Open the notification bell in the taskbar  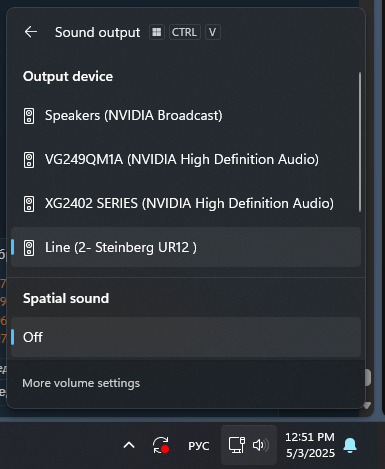tap(350, 445)
